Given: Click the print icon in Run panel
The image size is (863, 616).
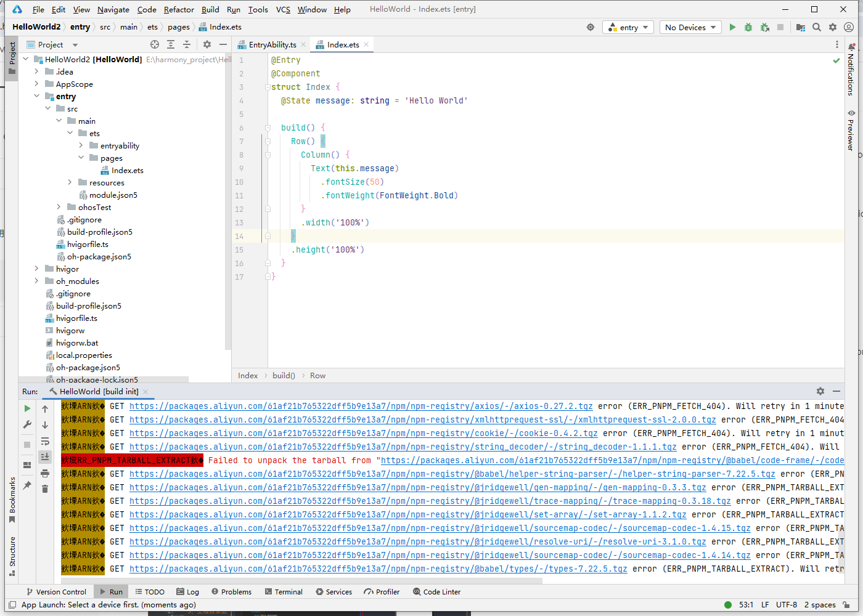Looking at the screenshot, I should [45, 473].
